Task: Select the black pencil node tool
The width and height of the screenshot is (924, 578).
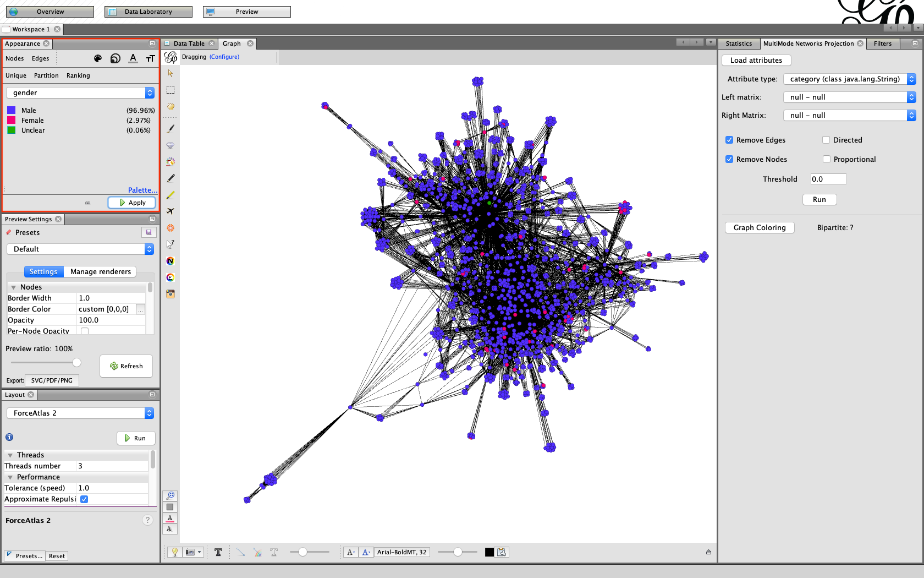Action: tap(170, 178)
